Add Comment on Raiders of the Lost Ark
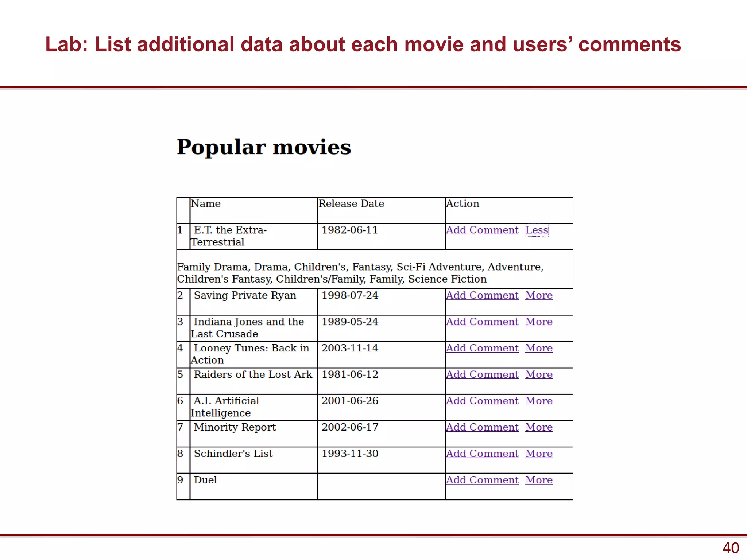This screenshot has height=560, width=747. click(482, 374)
